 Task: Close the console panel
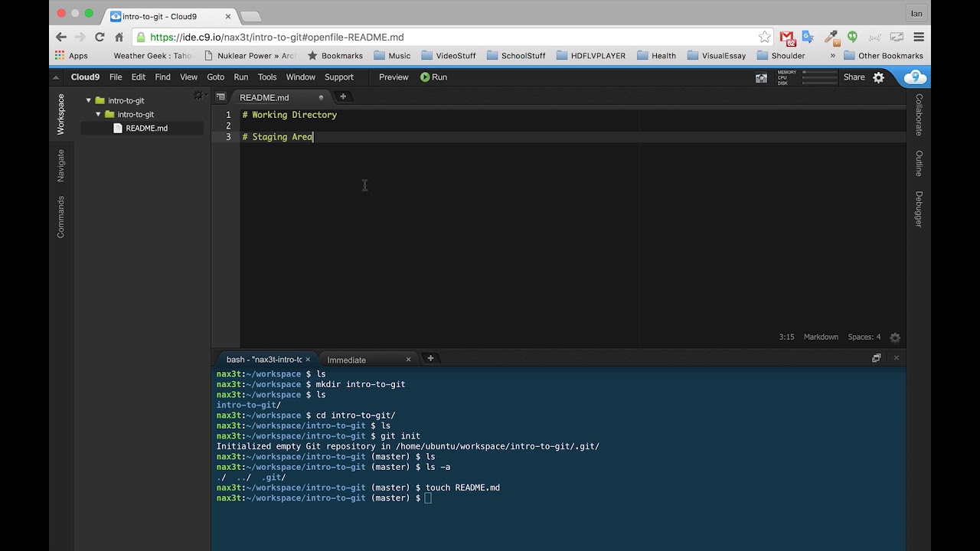896,358
